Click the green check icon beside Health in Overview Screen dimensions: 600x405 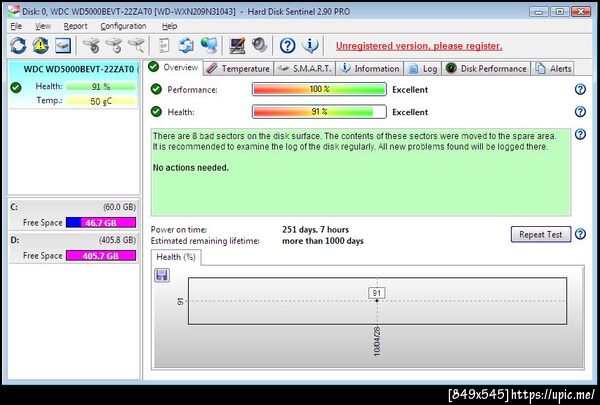tap(156, 112)
